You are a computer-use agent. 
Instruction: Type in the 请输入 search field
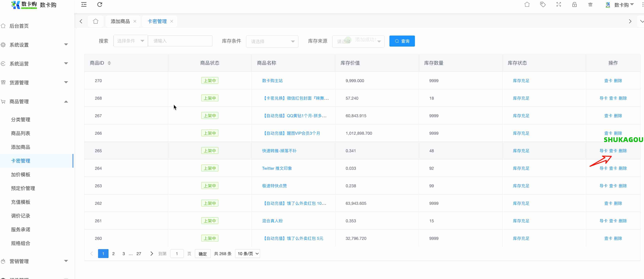(x=180, y=41)
